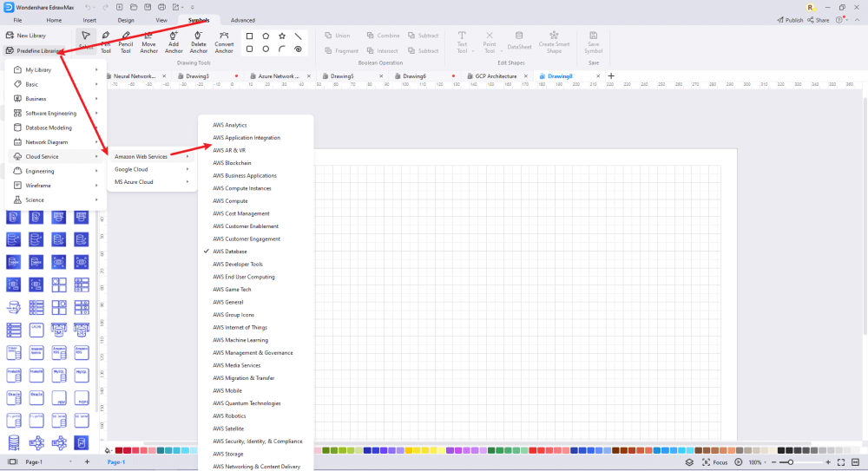
Task: Add a new page with plus button
Action: tap(87, 461)
